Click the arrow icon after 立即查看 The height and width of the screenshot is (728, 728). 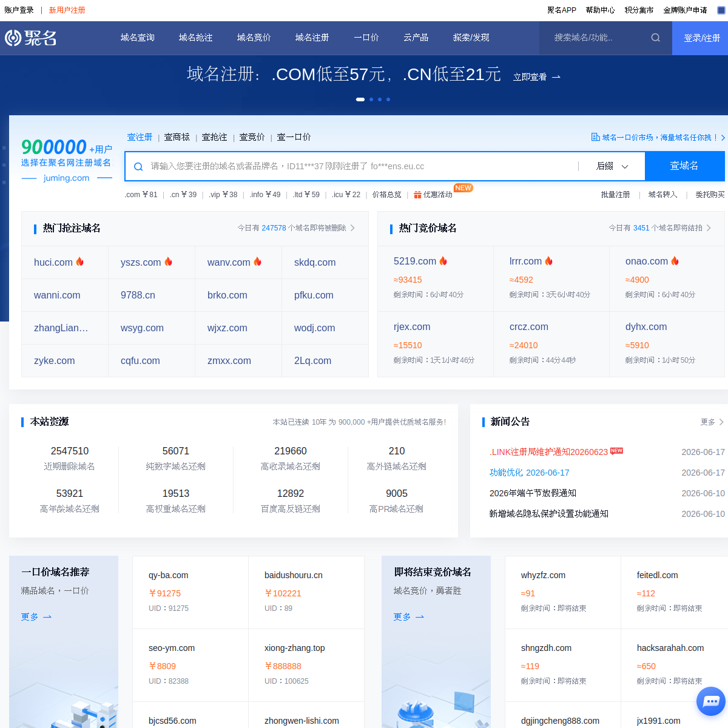556,77
